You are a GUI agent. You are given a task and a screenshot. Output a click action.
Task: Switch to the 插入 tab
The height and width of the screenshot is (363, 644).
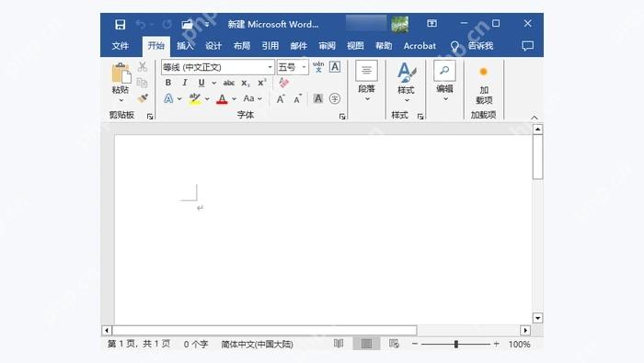pyautogui.click(x=185, y=46)
